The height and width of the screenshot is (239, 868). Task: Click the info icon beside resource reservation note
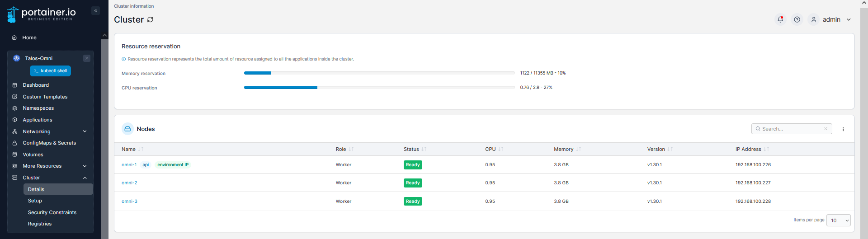pyautogui.click(x=123, y=59)
